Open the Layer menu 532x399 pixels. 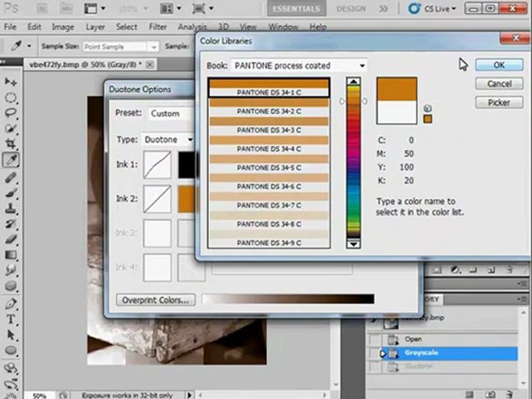[95, 27]
